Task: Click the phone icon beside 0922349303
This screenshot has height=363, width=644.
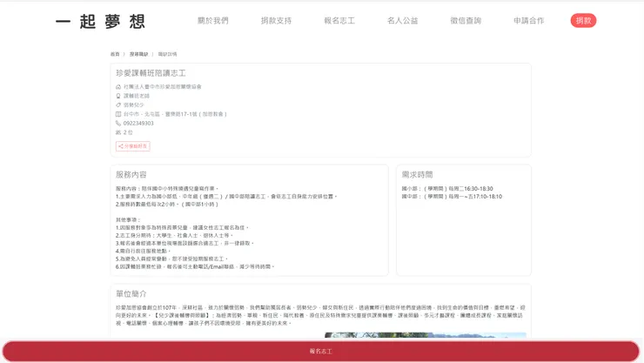Action: pyautogui.click(x=118, y=124)
